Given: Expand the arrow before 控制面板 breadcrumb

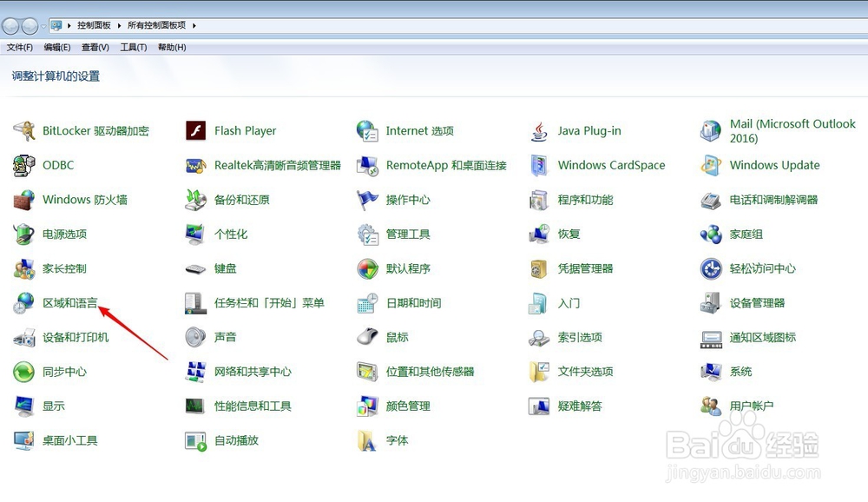Looking at the screenshot, I should (69, 25).
